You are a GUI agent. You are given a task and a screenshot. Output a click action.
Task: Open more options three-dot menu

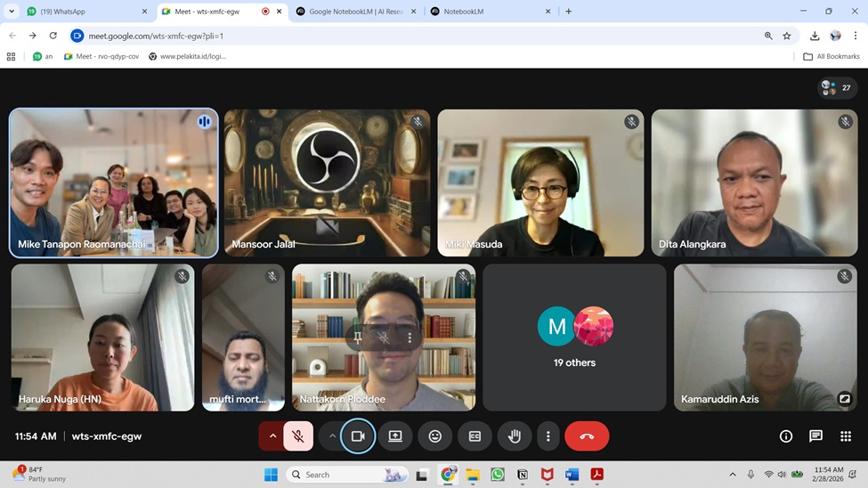pos(548,436)
